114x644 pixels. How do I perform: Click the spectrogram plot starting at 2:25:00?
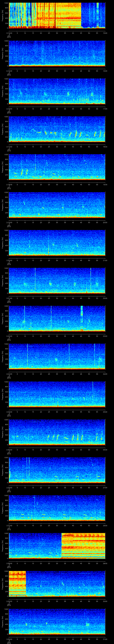pyautogui.click(x=57, y=432)
